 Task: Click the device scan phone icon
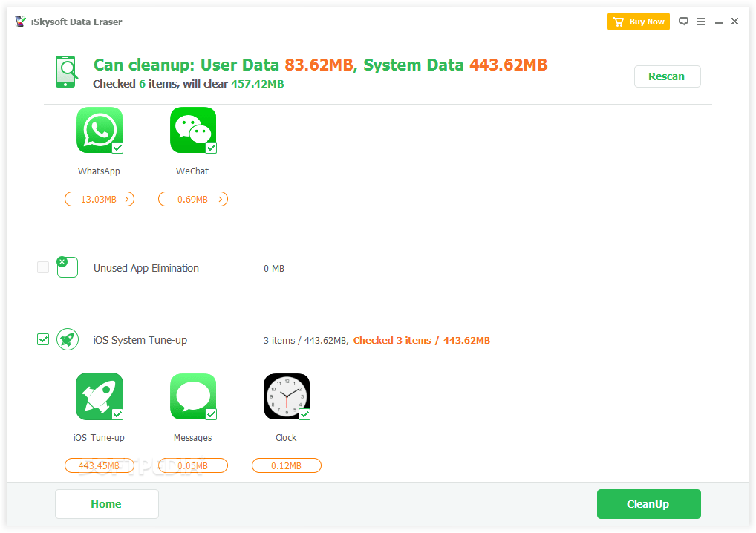pos(65,71)
